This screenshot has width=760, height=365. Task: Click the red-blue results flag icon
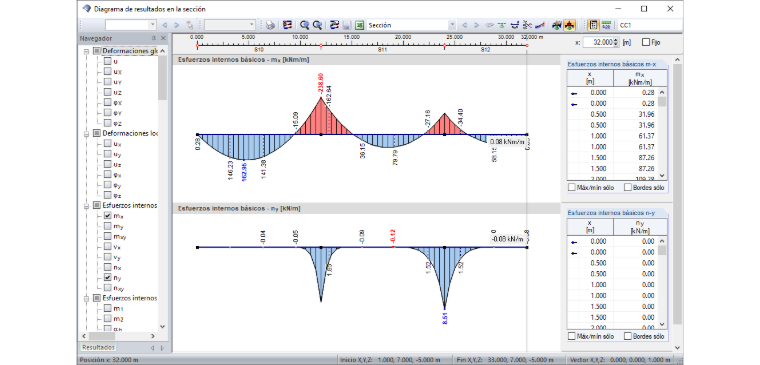tap(287, 25)
